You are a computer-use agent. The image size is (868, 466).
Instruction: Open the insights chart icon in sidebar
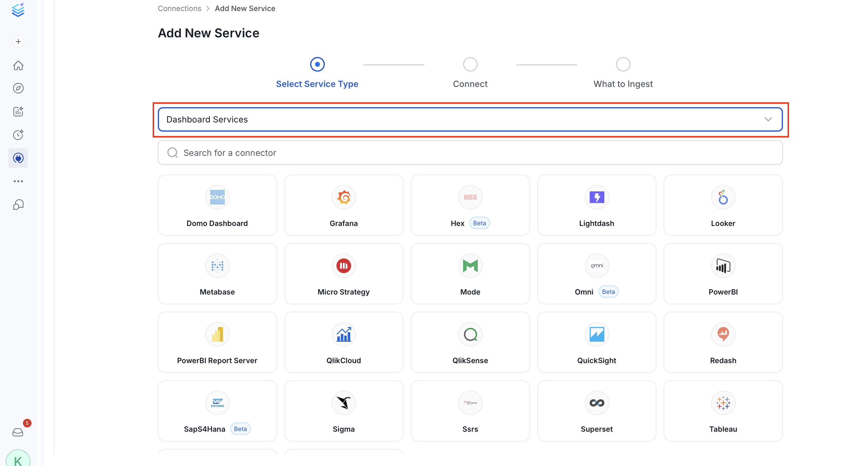coord(18,111)
